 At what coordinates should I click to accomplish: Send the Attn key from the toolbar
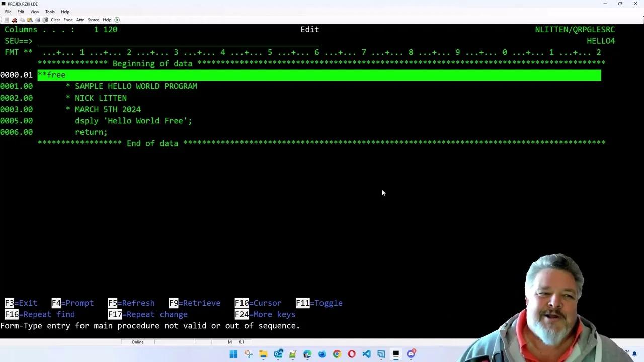click(80, 20)
